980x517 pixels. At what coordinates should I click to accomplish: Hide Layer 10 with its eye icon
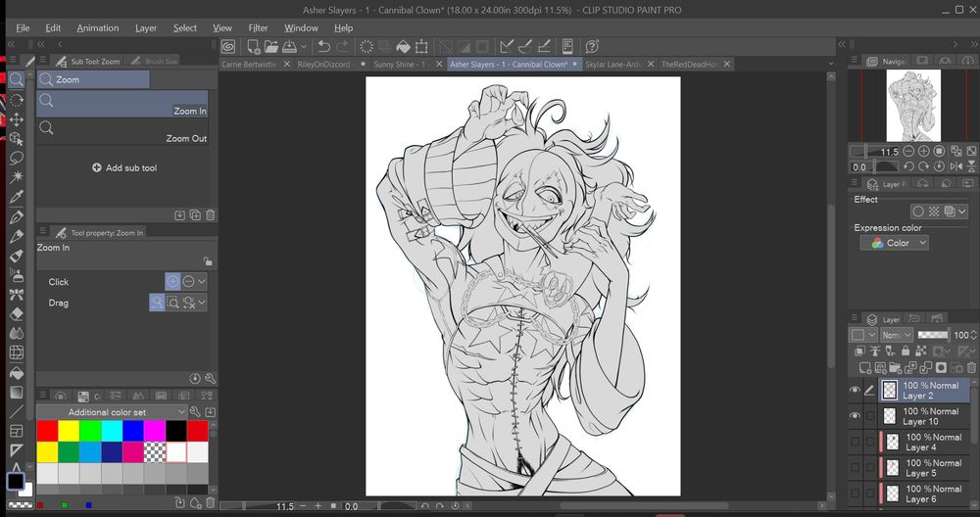click(x=855, y=416)
